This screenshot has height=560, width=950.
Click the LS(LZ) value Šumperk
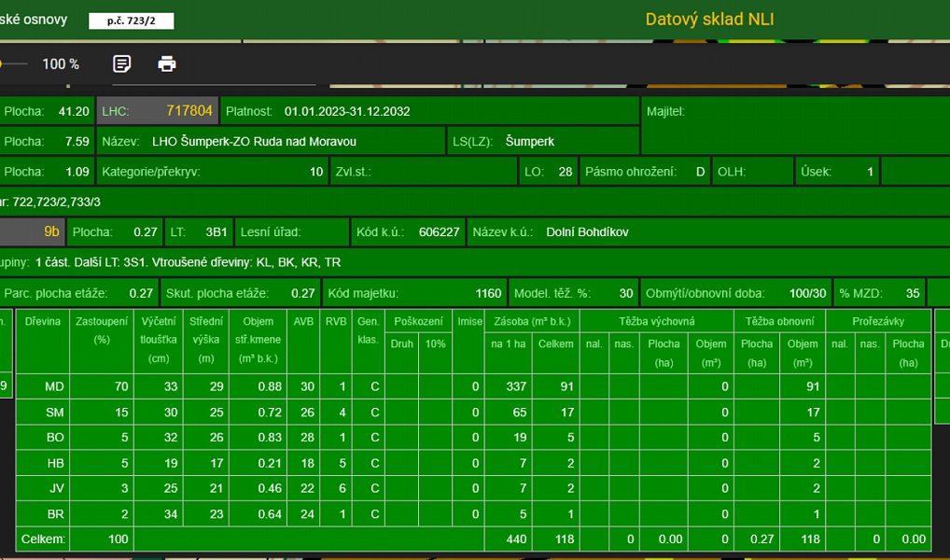[x=529, y=142]
